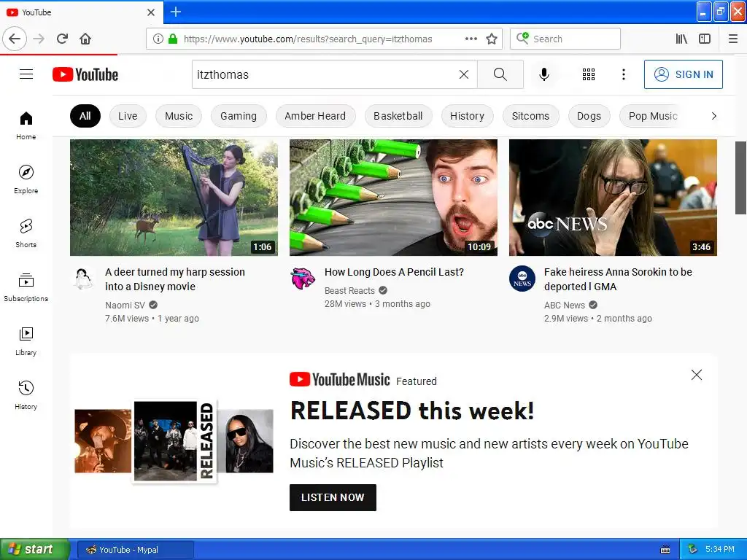Visit the Naomi SV channel link
747x560 pixels.
[x=125, y=305]
